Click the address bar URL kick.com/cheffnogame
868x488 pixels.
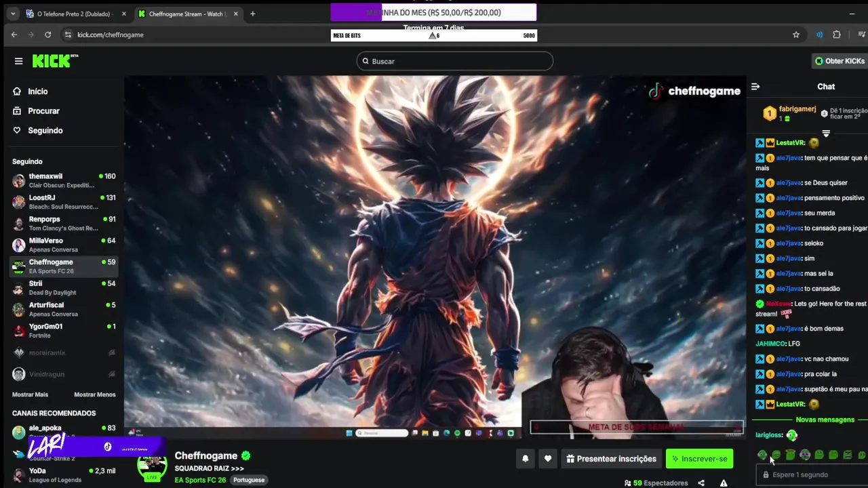point(111,35)
